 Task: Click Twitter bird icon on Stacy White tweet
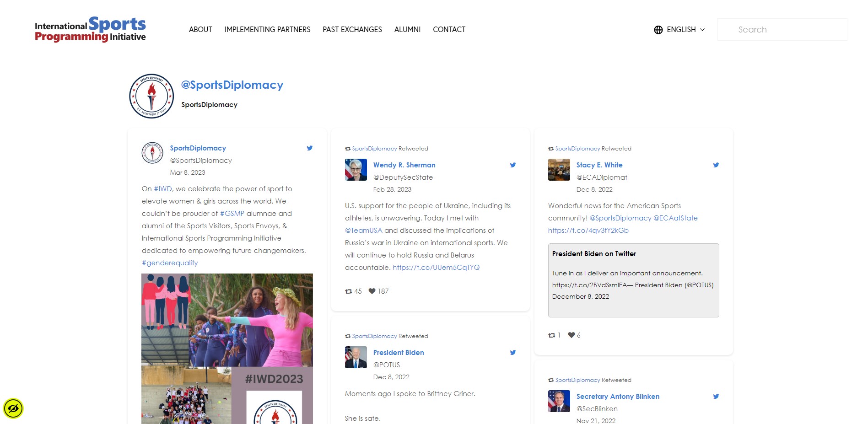716,165
